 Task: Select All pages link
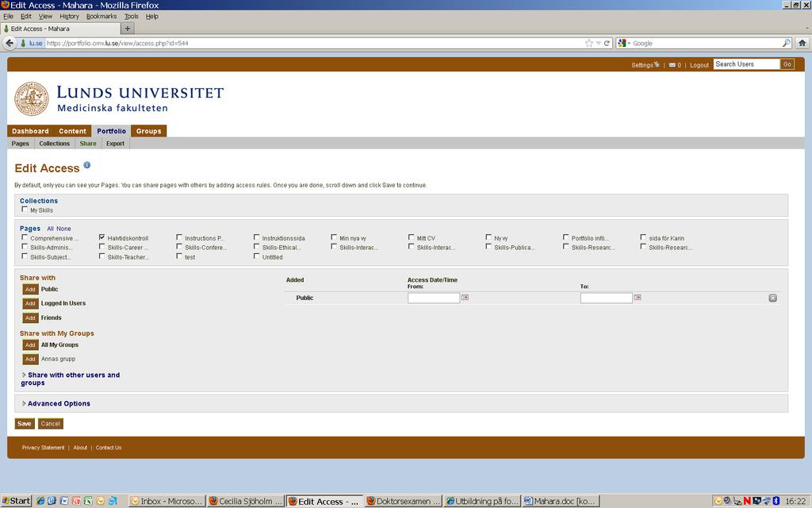(50, 229)
